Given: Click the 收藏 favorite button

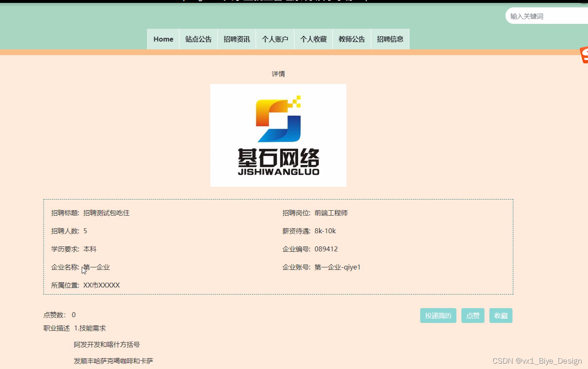Looking at the screenshot, I should click(x=501, y=316).
